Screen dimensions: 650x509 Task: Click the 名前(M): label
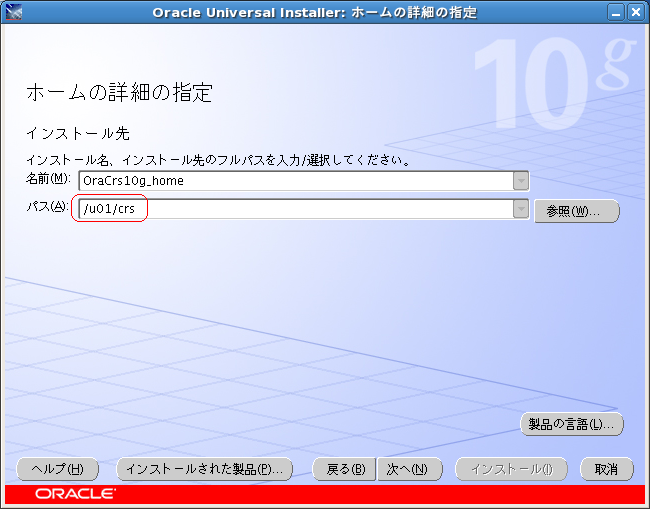[x=48, y=179]
